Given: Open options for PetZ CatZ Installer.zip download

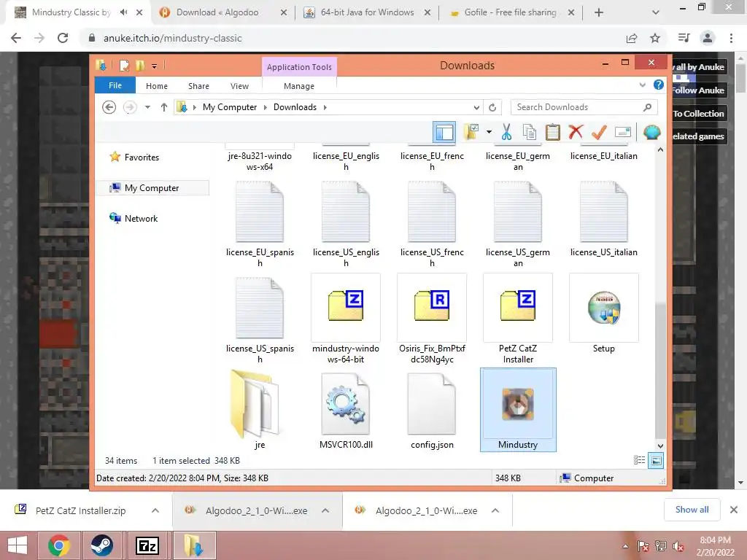Looking at the screenshot, I should [x=155, y=510].
